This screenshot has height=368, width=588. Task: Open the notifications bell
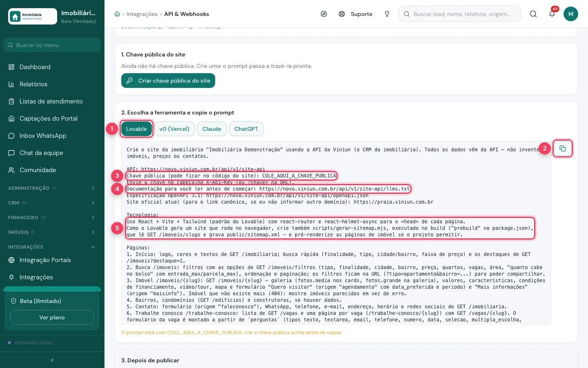(x=552, y=14)
